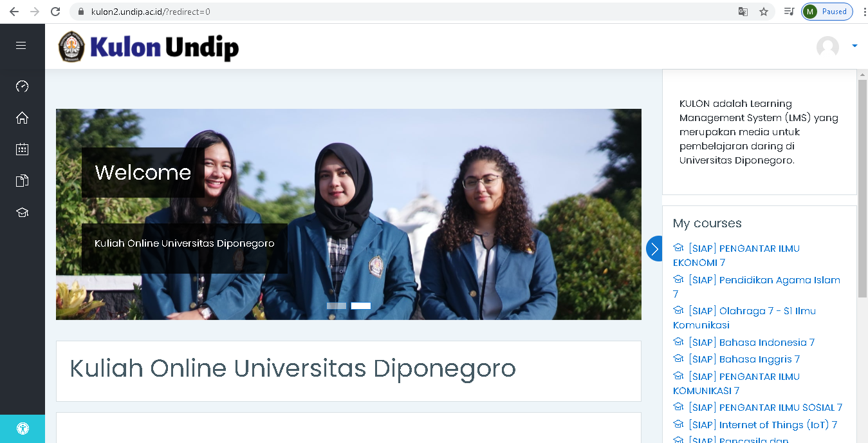Viewport: 868px width, 443px height.
Task: Open the hamburger side menu
Action: tap(21, 45)
